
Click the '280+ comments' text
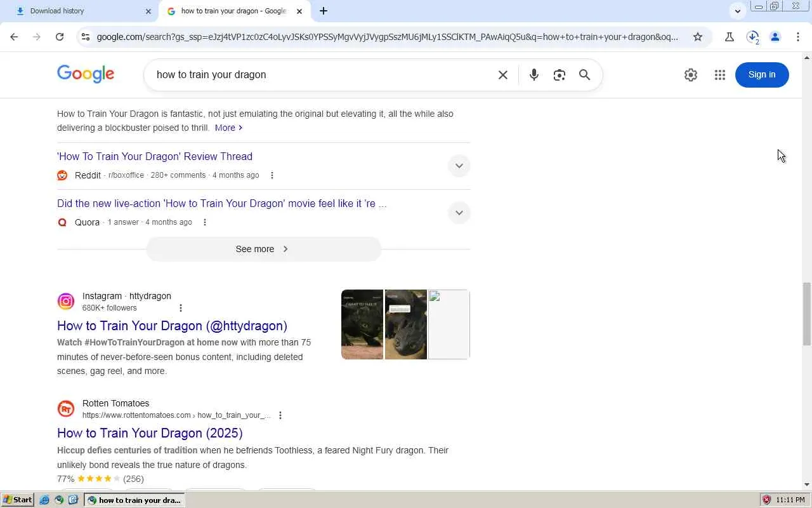[x=178, y=175]
